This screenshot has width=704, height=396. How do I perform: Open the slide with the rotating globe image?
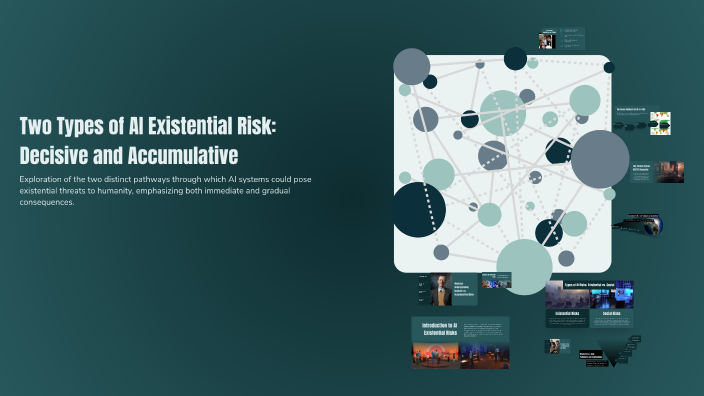(x=638, y=224)
